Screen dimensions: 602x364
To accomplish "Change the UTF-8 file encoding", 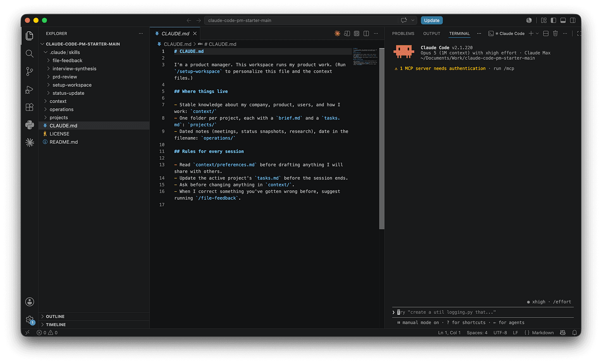I will click(x=500, y=333).
